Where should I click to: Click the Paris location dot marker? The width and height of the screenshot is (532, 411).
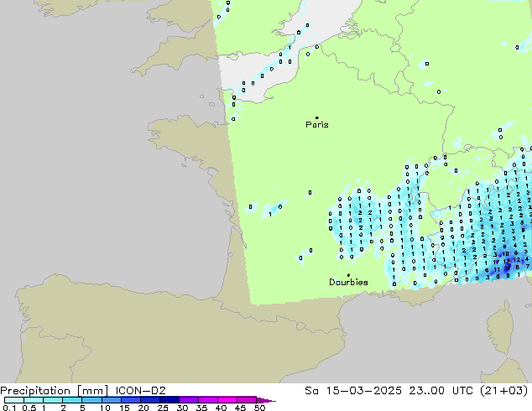click(x=317, y=117)
